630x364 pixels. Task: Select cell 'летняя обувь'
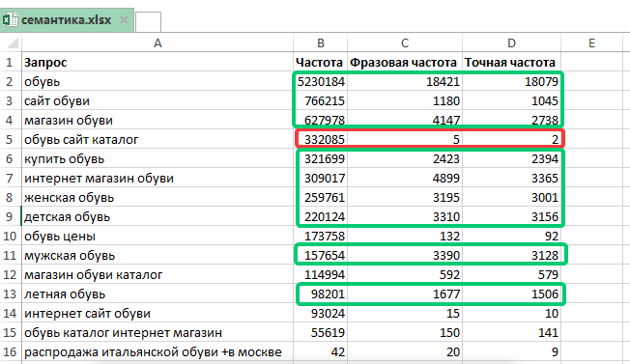[157, 294]
